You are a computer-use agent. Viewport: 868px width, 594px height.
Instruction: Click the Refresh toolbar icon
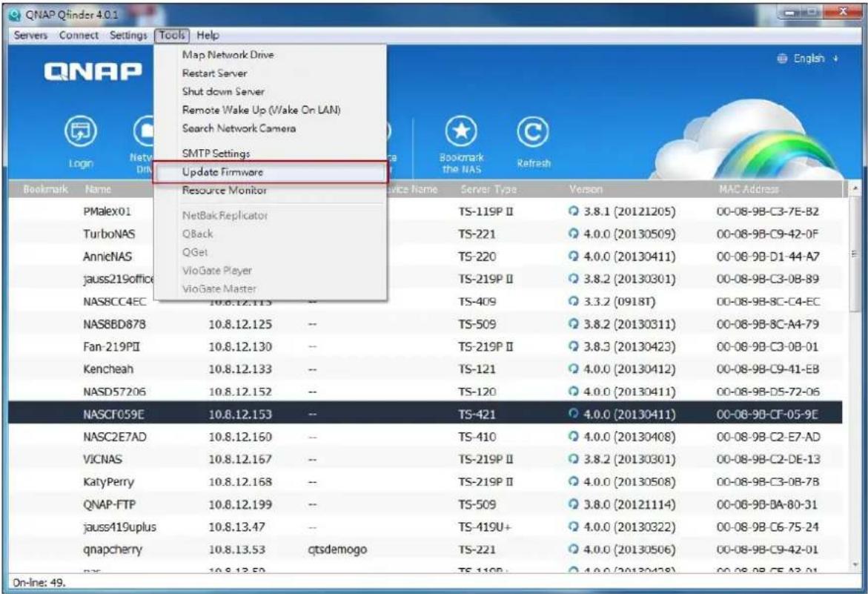pos(532,132)
